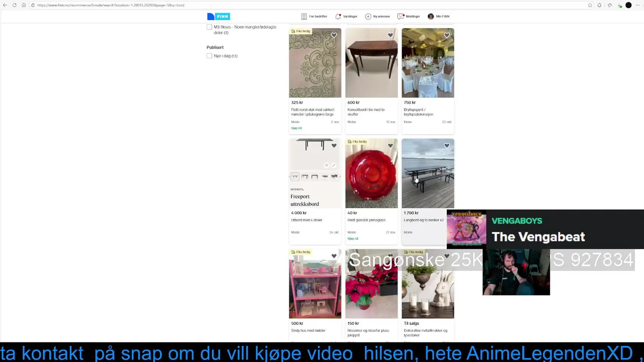Tick the Må fikses filter checkbox

point(209,27)
